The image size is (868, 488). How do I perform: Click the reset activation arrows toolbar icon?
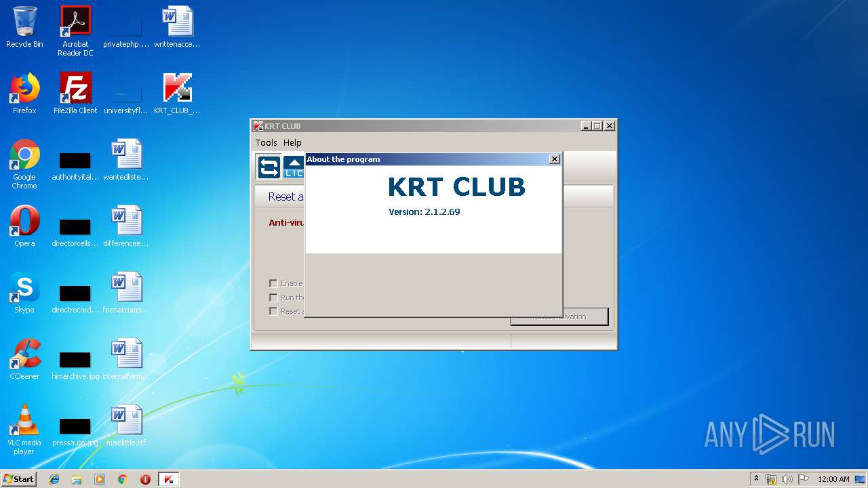point(269,167)
